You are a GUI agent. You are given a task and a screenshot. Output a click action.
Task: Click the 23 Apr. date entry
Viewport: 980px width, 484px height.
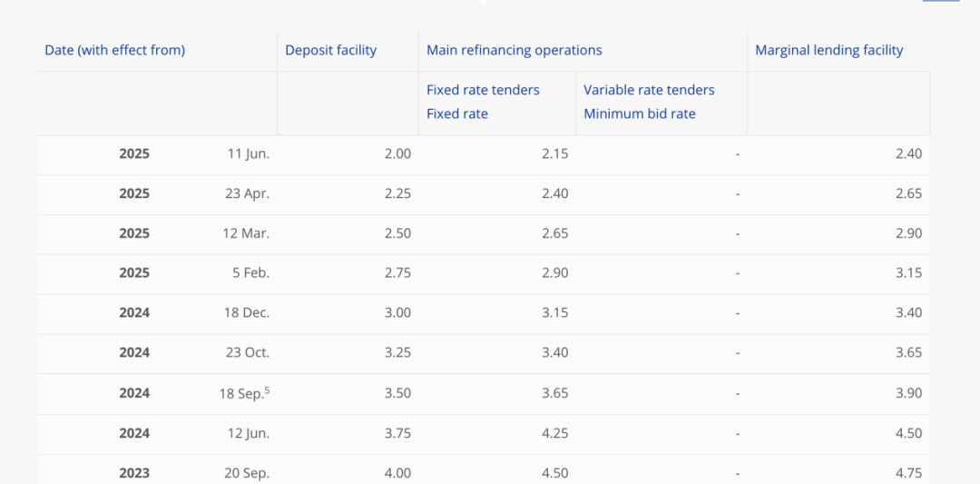(247, 193)
